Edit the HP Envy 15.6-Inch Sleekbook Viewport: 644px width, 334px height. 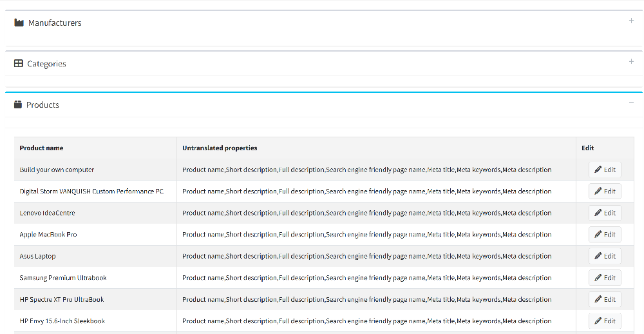[x=605, y=321]
